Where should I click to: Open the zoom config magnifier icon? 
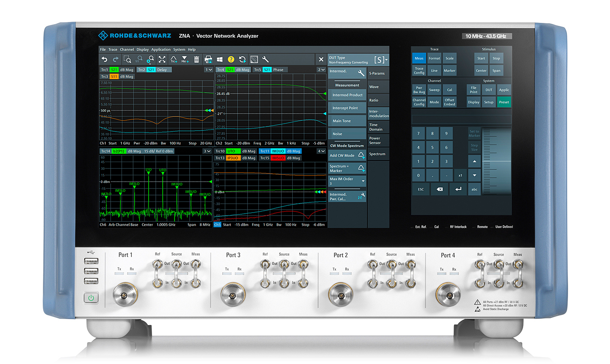[150, 60]
